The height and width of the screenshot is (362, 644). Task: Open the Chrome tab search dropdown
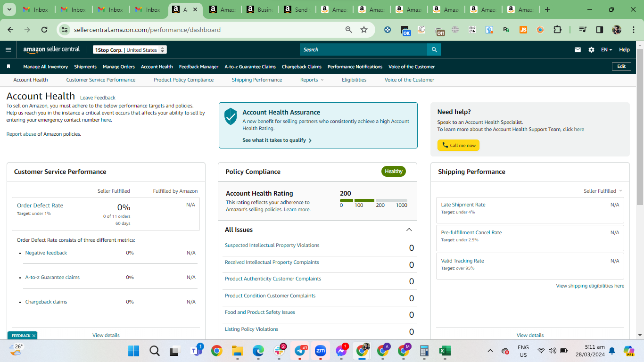click(x=9, y=9)
